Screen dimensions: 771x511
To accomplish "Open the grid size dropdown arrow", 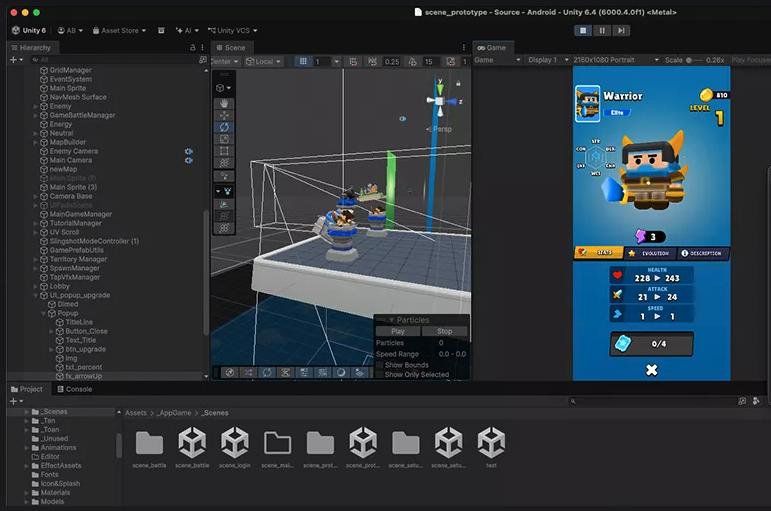I will (336, 61).
